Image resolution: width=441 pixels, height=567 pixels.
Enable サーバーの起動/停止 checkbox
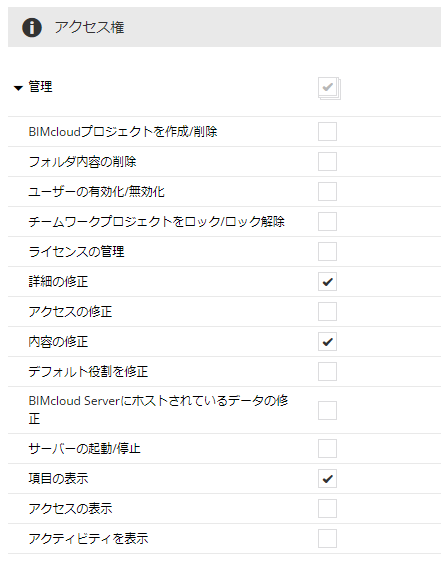pos(327,448)
